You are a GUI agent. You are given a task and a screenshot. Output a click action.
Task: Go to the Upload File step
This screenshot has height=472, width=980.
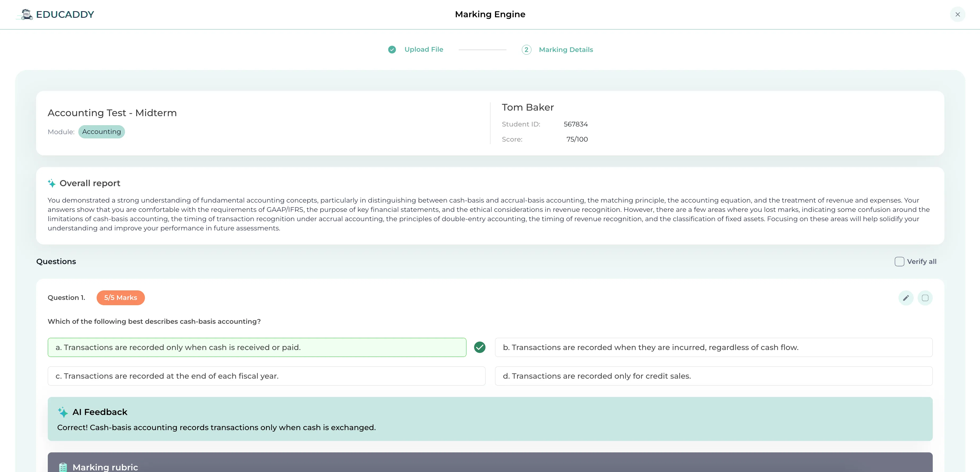point(423,49)
